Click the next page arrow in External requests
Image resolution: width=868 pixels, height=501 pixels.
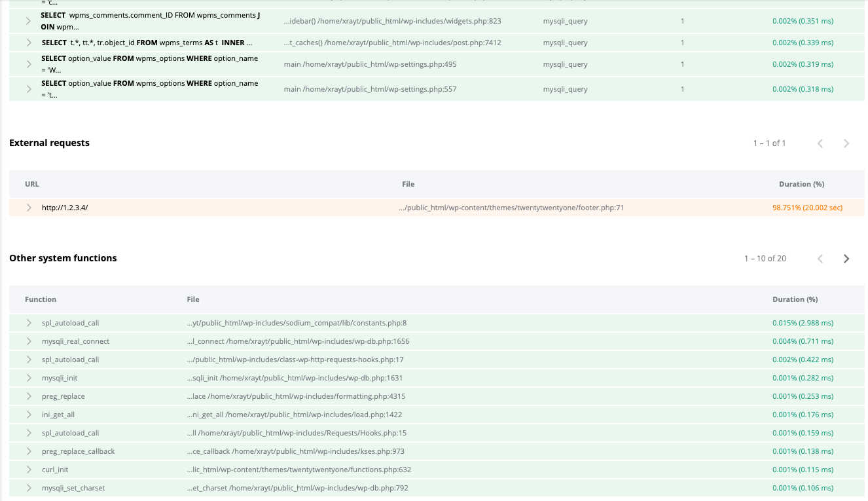pyautogui.click(x=846, y=143)
